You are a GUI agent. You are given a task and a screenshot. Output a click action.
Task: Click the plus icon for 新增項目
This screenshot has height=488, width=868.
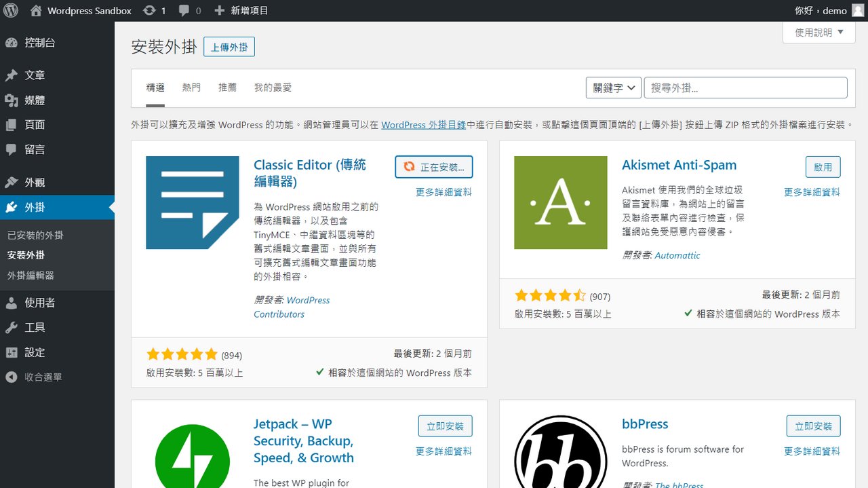click(x=219, y=10)
